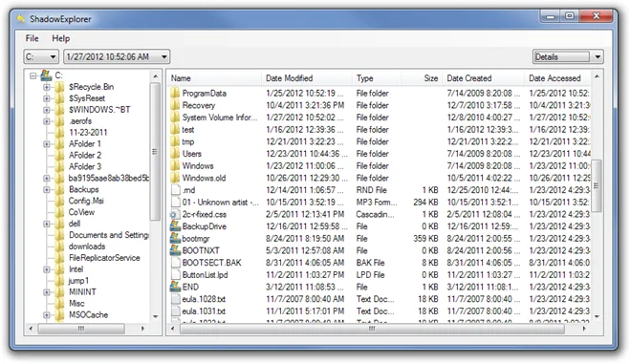Click the 01 - Unknown artist MP3 file icon
Image resolution: width=631 pixels, height=364 pixels.
point(176,202)
